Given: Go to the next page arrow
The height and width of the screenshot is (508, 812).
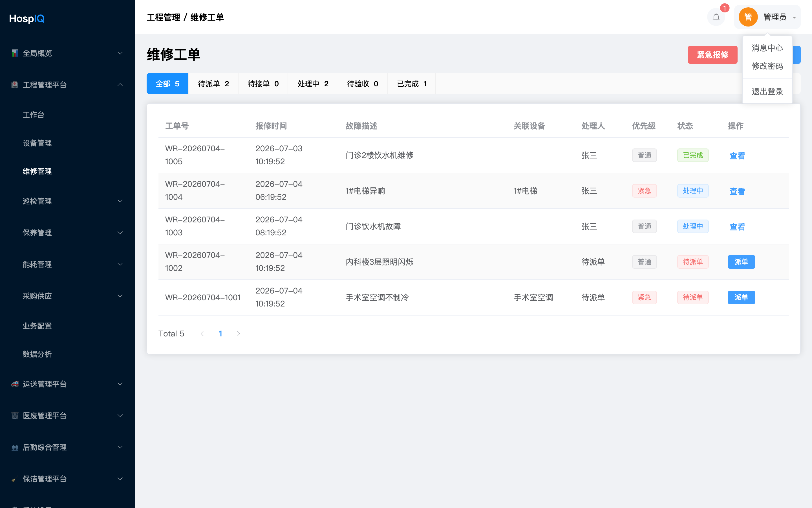Looking at the screenshot, I should click(x=238, y=334).
